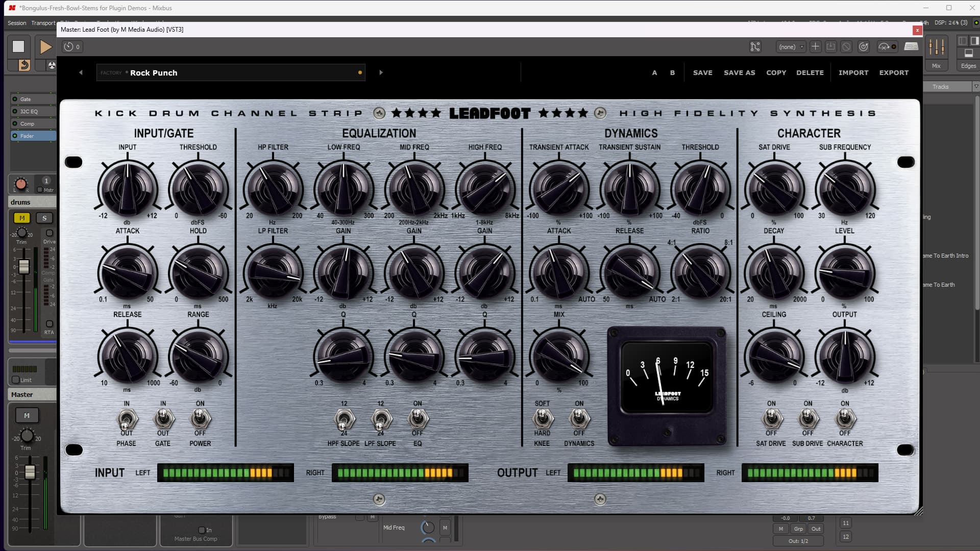This screenshot has width=980, height=551.
Task: Expand the Tracks panel dropdown arrow
Action: 976,87
